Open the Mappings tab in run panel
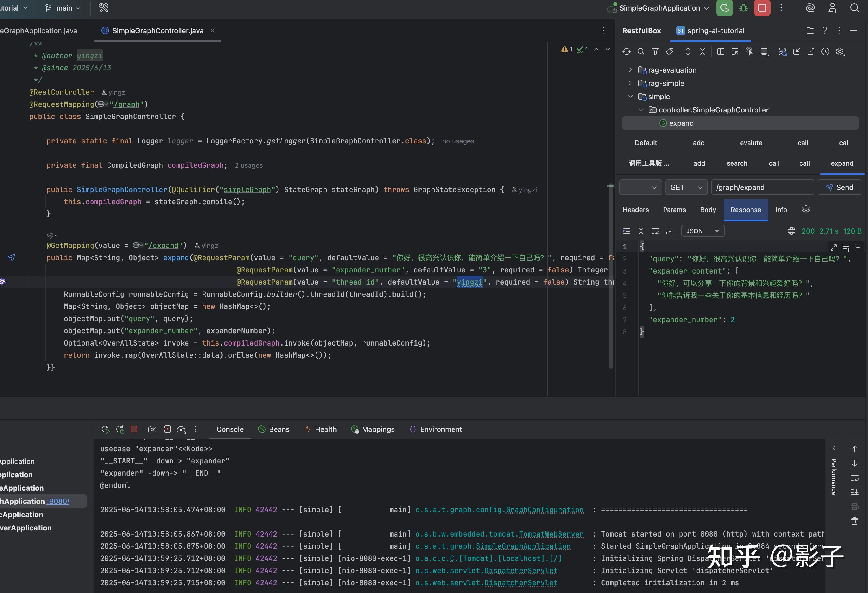 [373, 429]
